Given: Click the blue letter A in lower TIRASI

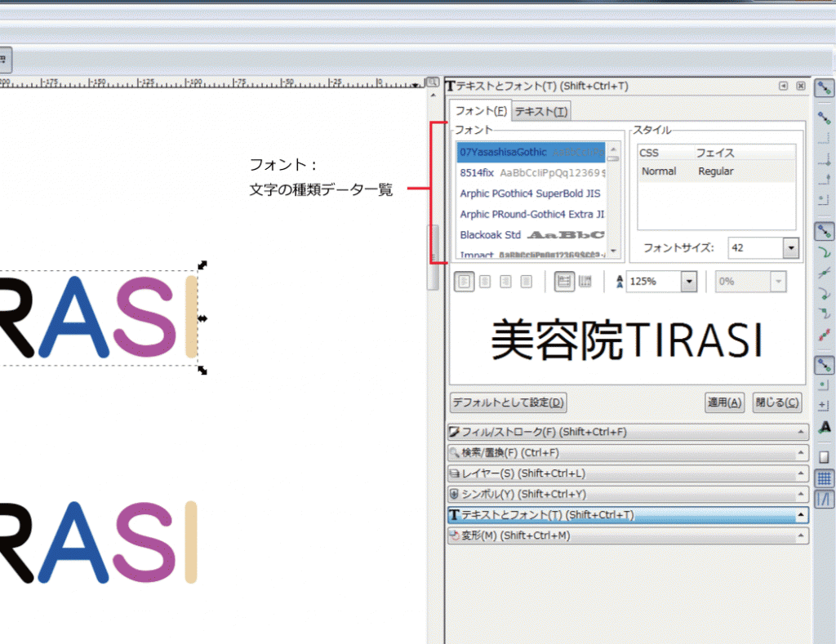Looking at the screenshot, I should (x=73, y=542).
